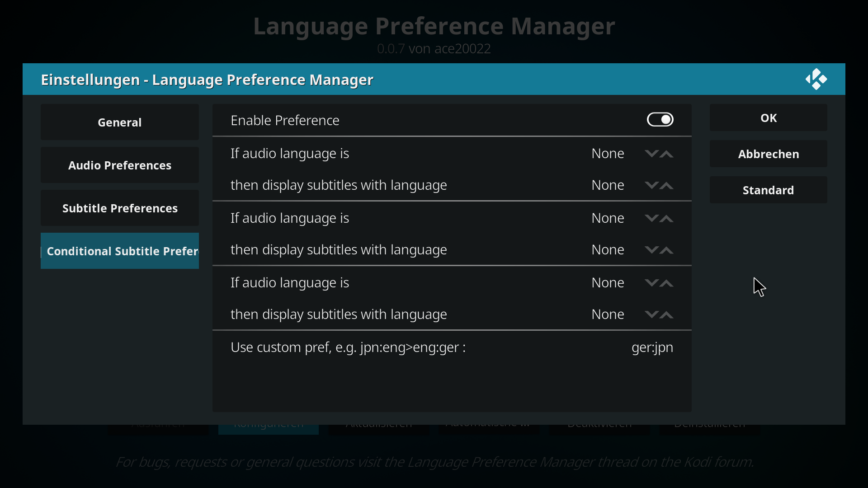The image size is (868, 488).
Task: Select the Subtitle Preferences category
Action: [120, 208]
